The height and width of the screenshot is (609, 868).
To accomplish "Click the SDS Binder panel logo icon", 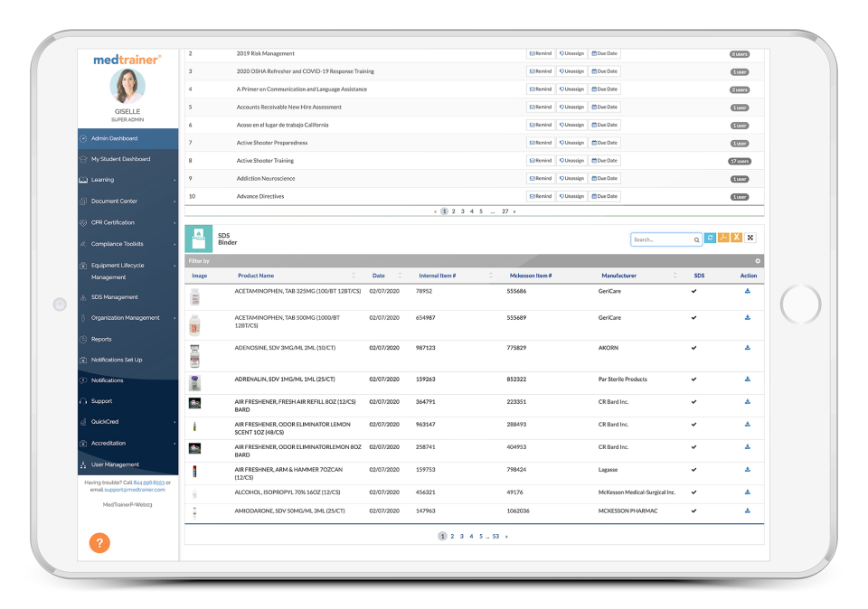I will (x=199, y=239).
